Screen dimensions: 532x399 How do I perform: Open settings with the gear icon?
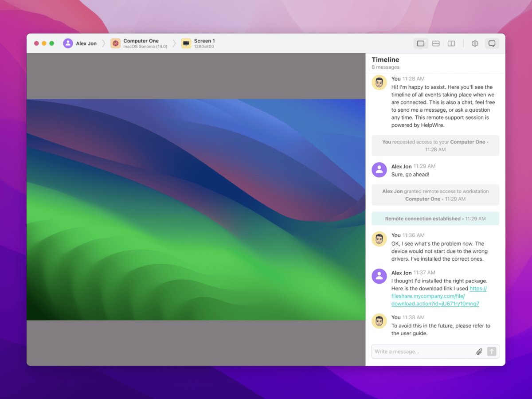pyautogui.click(x=475, y=43)
